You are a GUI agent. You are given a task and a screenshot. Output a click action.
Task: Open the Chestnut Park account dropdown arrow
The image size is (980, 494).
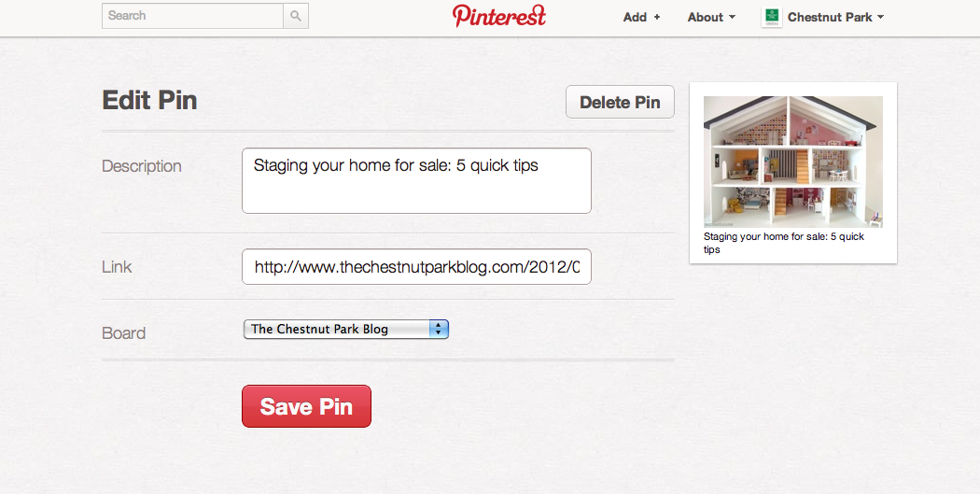click(880, 17)
